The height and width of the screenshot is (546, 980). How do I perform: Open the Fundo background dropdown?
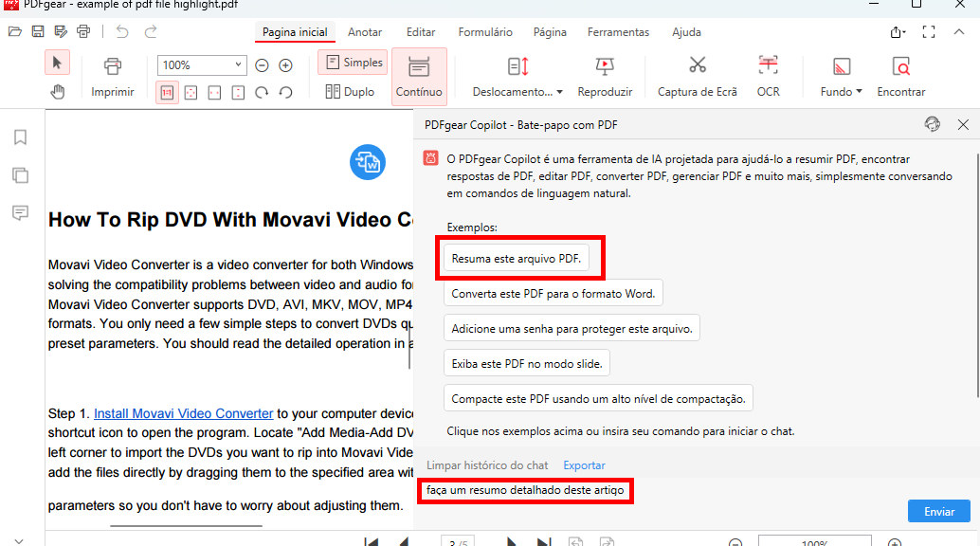pyautogui.click(x=841, y=77)
